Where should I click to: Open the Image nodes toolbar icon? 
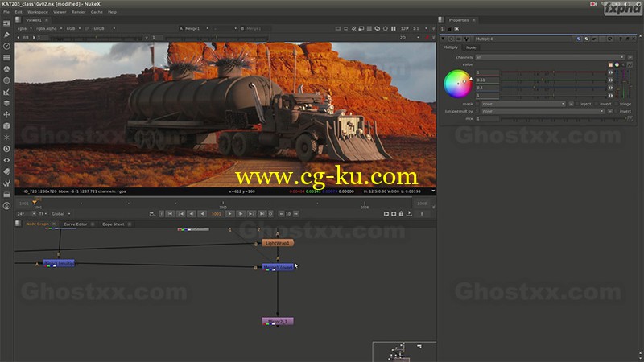6,23
